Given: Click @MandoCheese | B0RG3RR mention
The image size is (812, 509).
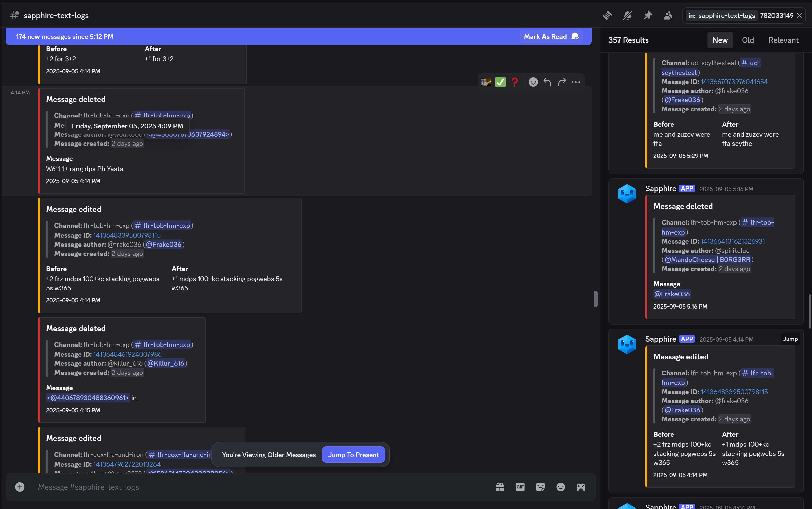Looking at the screenshot, I should tap(707, 259).
